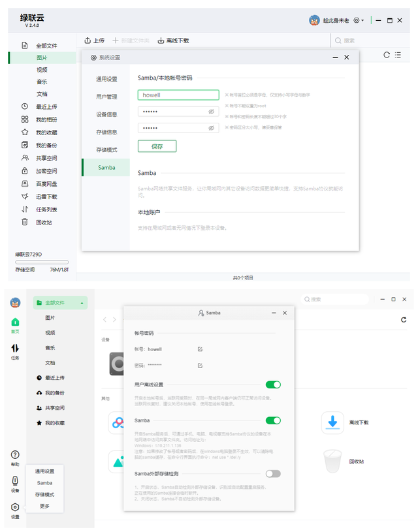The width and height of the screenshot is (418, 532).
Task: Click the 我的收藏 star icon in top sidebar
Action: pos(25,132)
